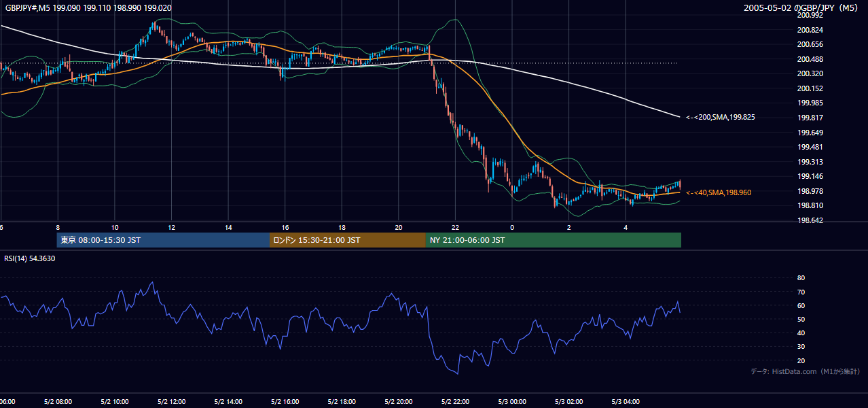Viewport: 868px width, 408px height.
Task: Click hour tick 14 on the price chart axis
Action: 228,227
